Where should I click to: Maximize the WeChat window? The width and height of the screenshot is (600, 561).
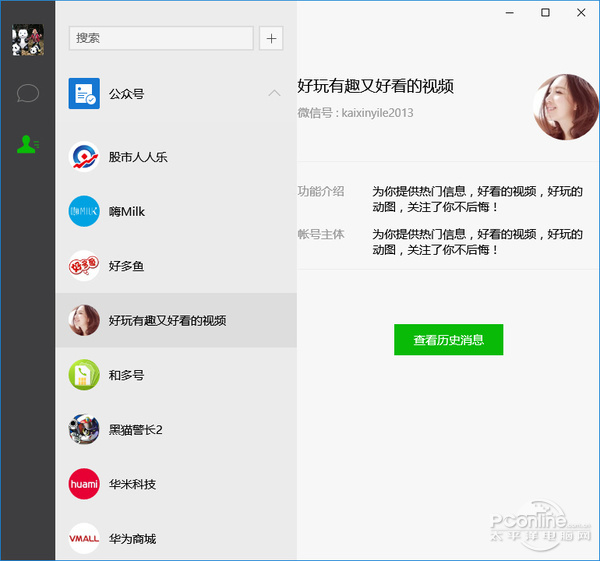[545, 13]
